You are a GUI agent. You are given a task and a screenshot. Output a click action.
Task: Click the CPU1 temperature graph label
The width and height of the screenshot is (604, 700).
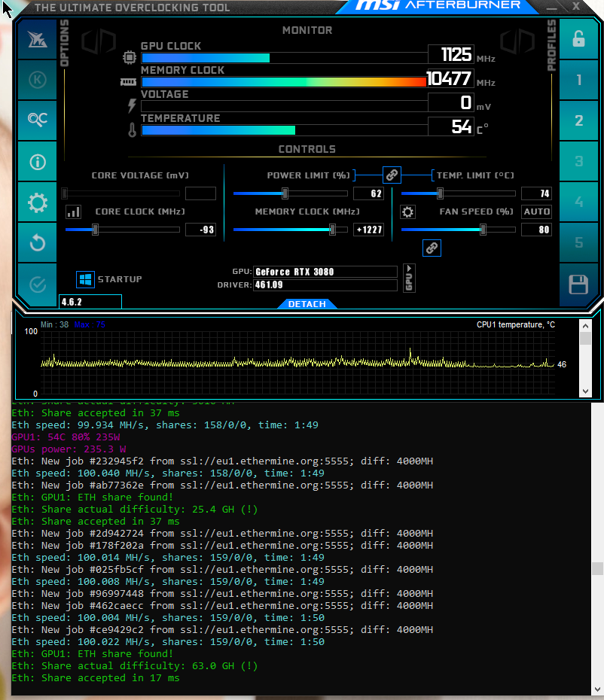coord(516,324)
